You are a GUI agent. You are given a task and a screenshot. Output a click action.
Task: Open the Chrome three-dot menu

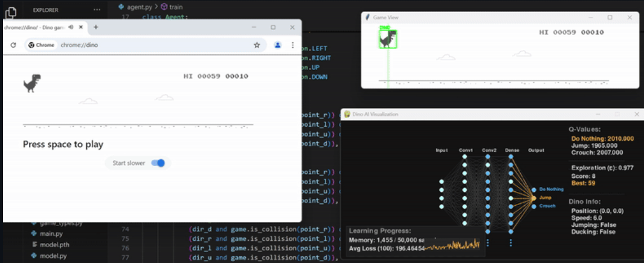[293, 45]
